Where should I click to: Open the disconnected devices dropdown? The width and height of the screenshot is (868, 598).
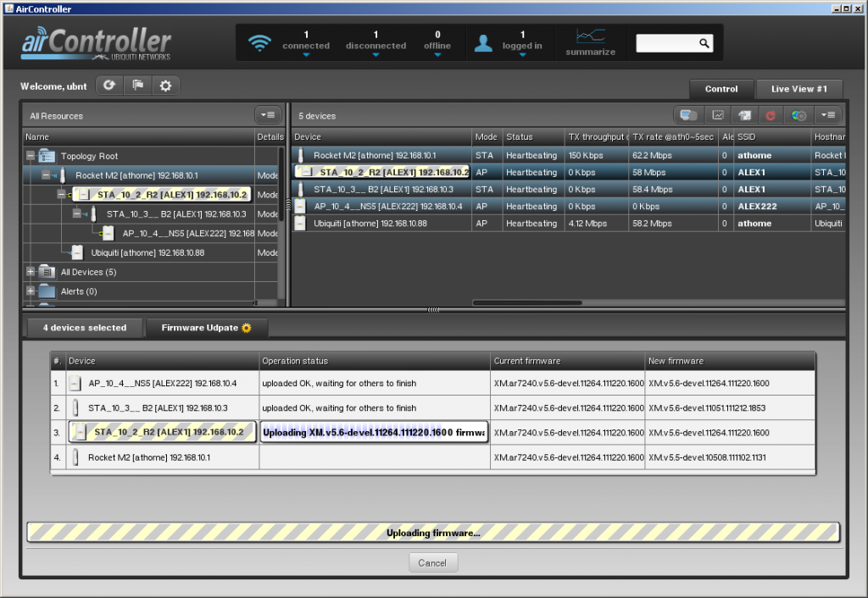coord(376,55)
